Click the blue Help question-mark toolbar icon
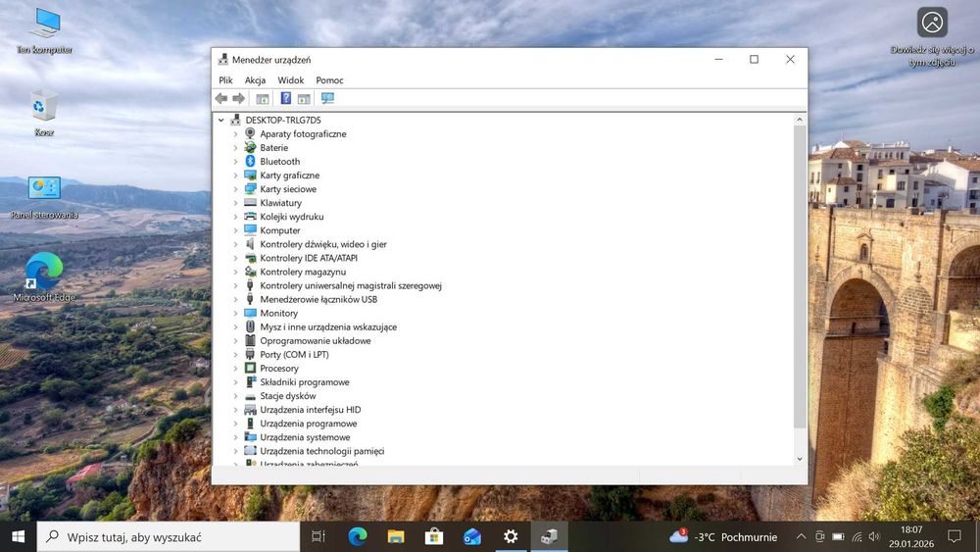This screenshot has width=980, height=552. tap(285, 98)
